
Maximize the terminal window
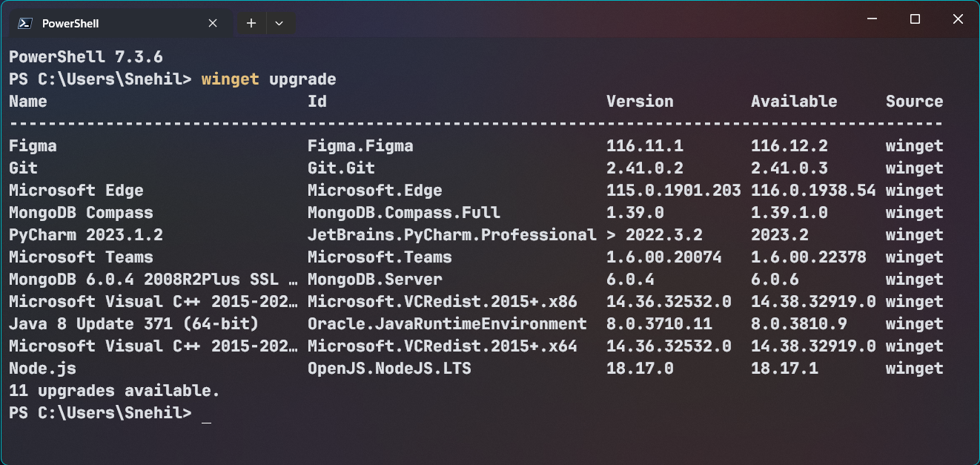915,19
